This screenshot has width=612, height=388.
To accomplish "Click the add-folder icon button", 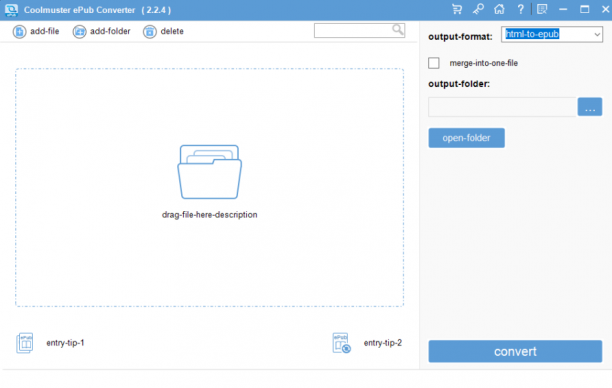I will click(79, 32).
